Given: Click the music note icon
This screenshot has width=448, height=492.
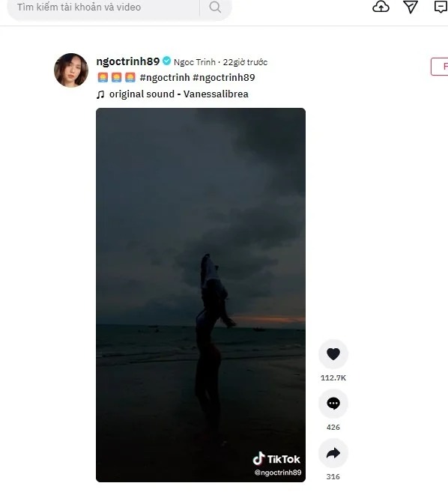Looking at the screenshot, I should (x=100, y=94).
